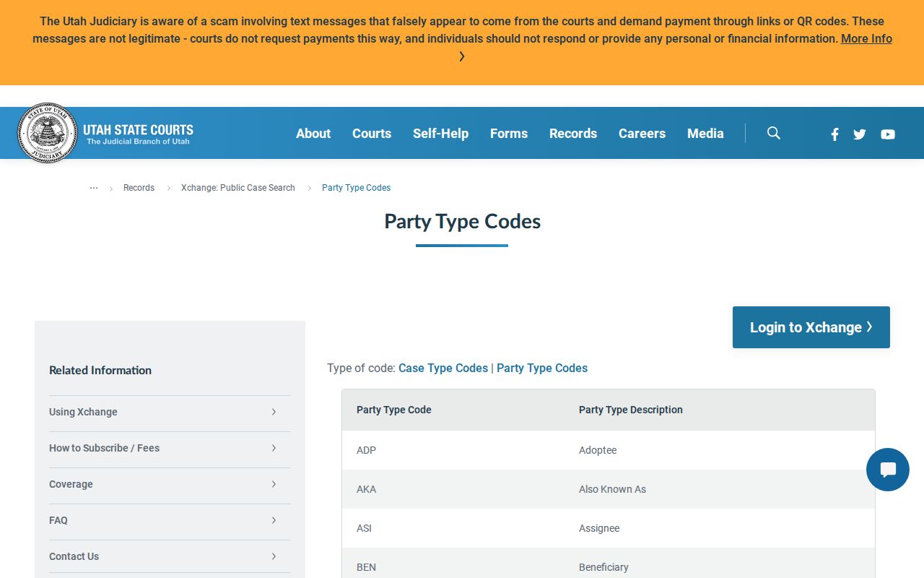Open How to Subscribe / Fees link

pyautogui.click(x=104, y=448)
